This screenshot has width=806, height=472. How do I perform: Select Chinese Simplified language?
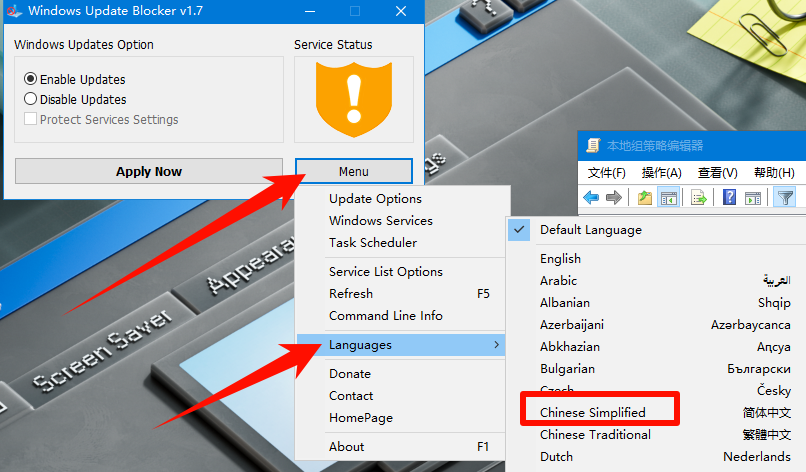point(657,413)
